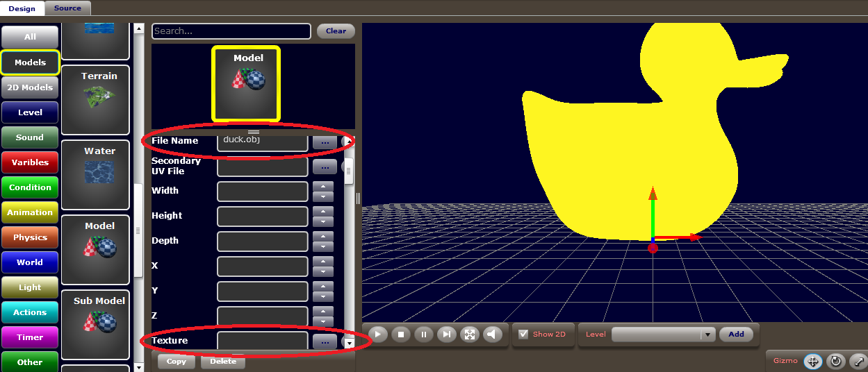Delete the selected component

(x=223, y=362)
